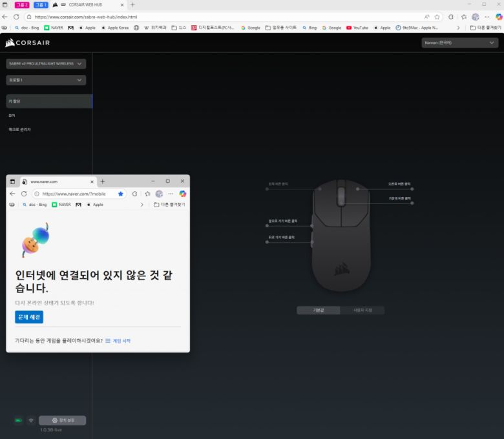Screen dimensions: 504x439
Task: Click battery status icon in Corsair sidebar
Action: (x=18, y=420)
